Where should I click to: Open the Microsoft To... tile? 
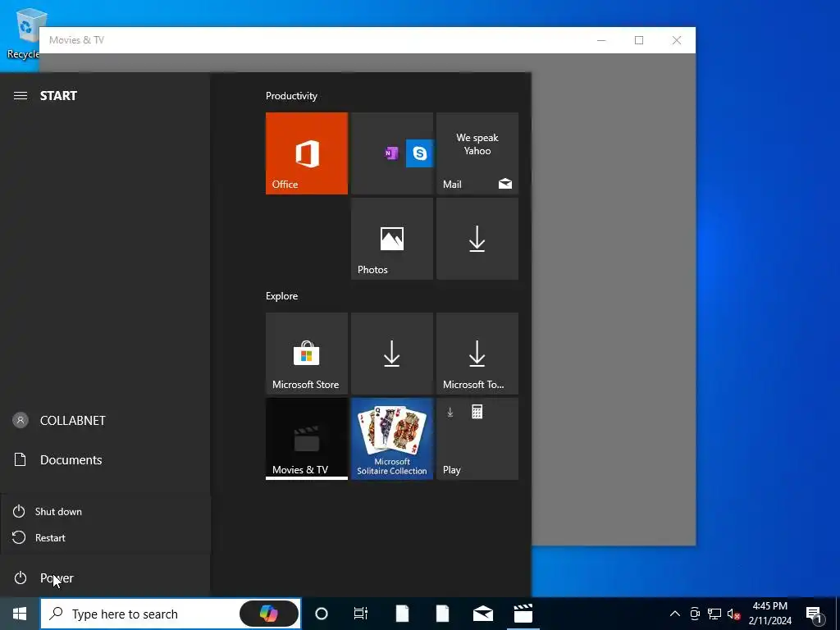[477, 354]
